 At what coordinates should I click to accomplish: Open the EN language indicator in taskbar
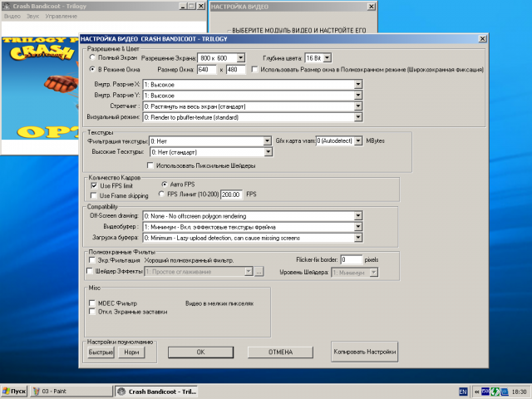point(463,392)
